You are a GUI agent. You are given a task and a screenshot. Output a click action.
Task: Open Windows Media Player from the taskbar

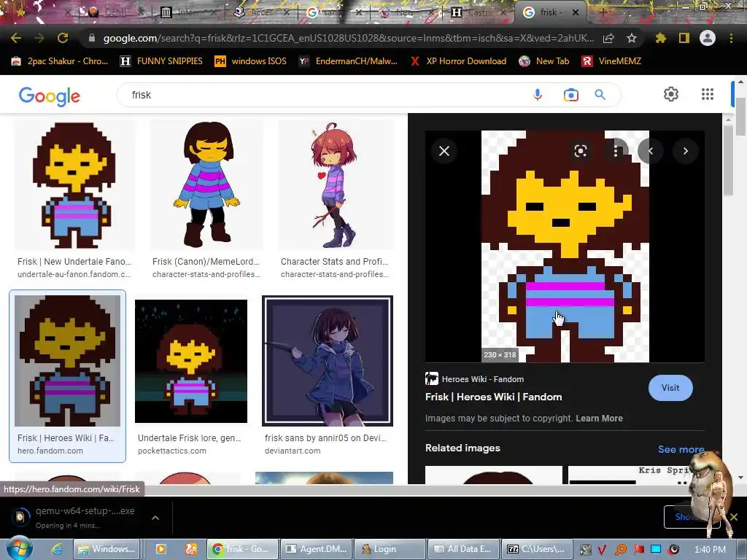[x=161, y=549]
